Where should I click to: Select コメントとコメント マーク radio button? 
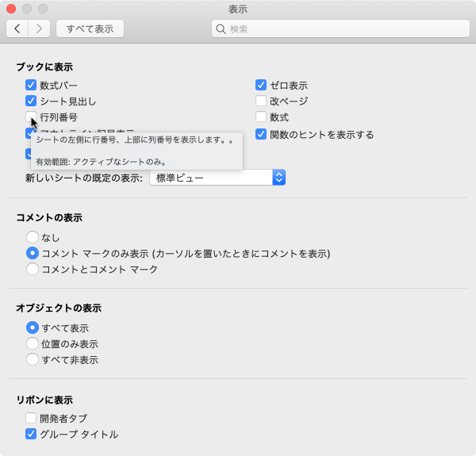click(x=33, y=269)
